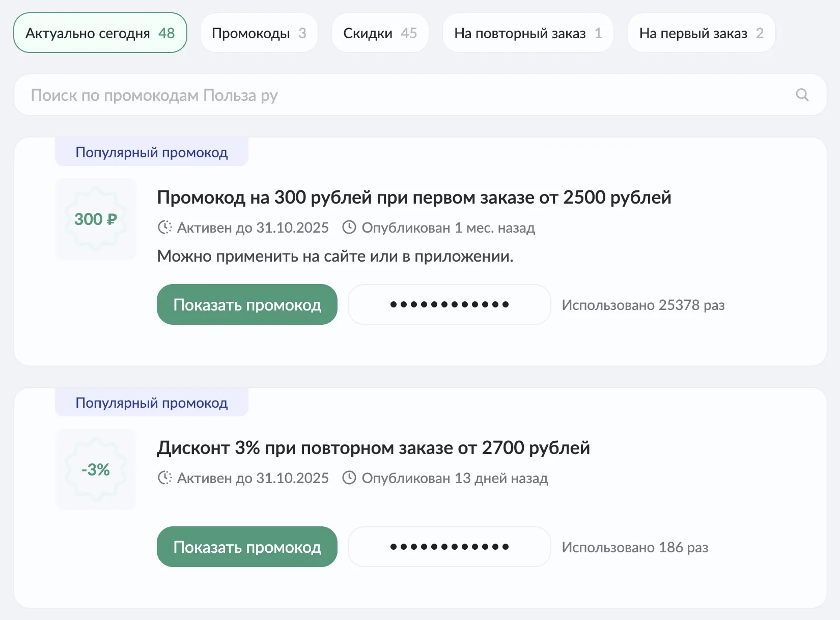Click expiry timer icon on 3% discount offer

tap(164, 477)
